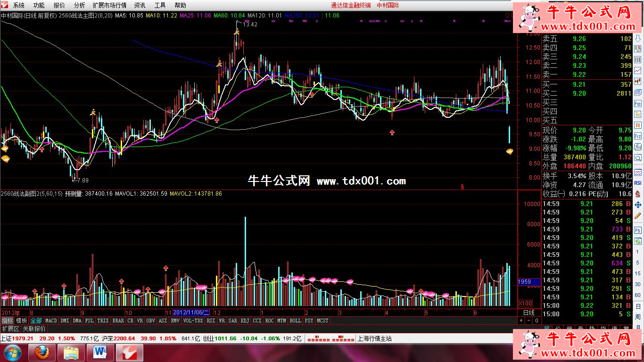Image resolution: width=644 pixels, height=362 pixels.
Task: Open Windows Explorer from the taskbar
Action: click(71, 353)
